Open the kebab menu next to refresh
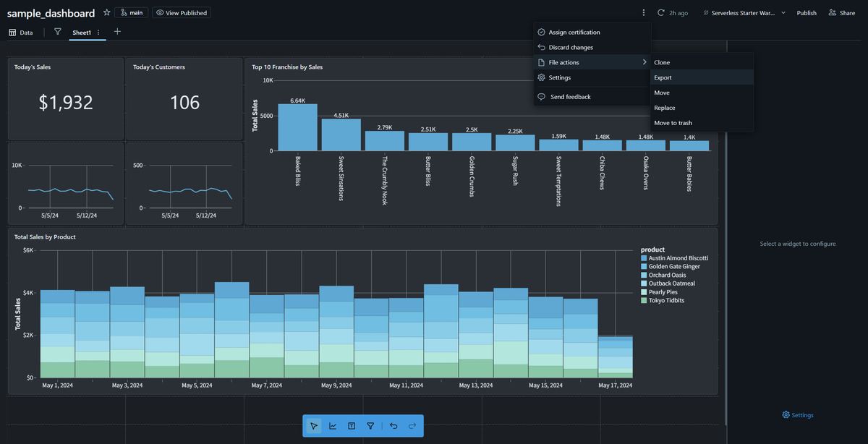 (643, 13)
